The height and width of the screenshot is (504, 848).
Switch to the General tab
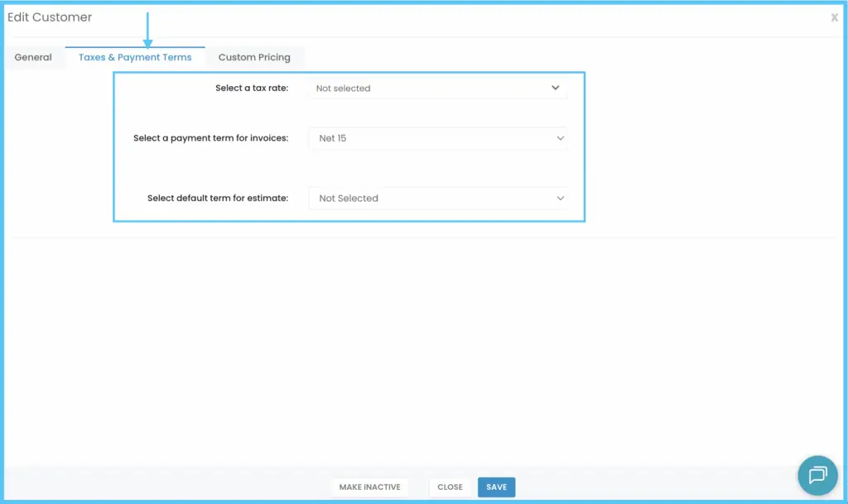(33, 57)
